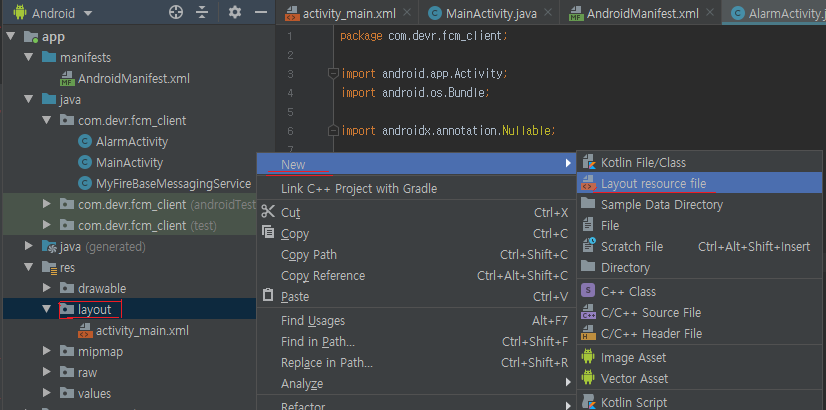826x410 pixels.
Task: Expand the drawable folder
Action: pos(46,289)
